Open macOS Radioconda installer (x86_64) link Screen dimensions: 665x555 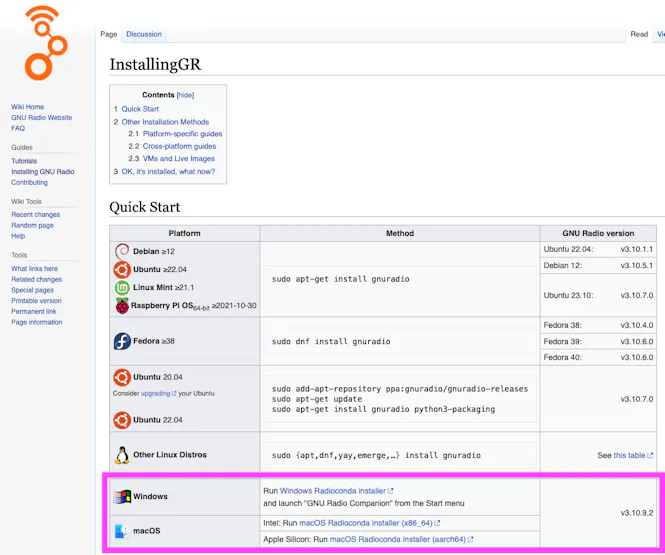tap(381, 523)
